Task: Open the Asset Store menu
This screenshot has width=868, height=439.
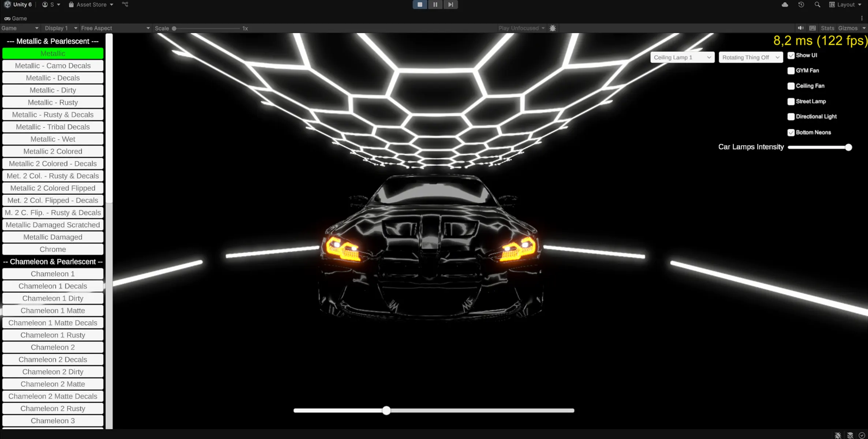Action: [x=91, y=4]
